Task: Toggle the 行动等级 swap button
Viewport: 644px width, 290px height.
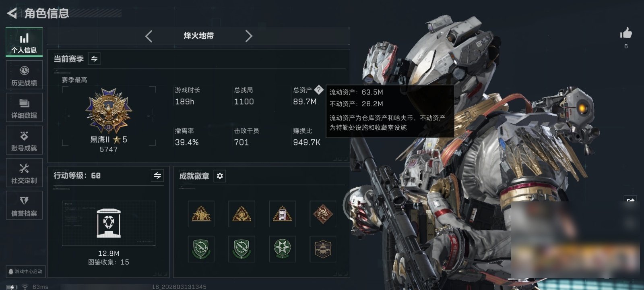Action: 157,176
